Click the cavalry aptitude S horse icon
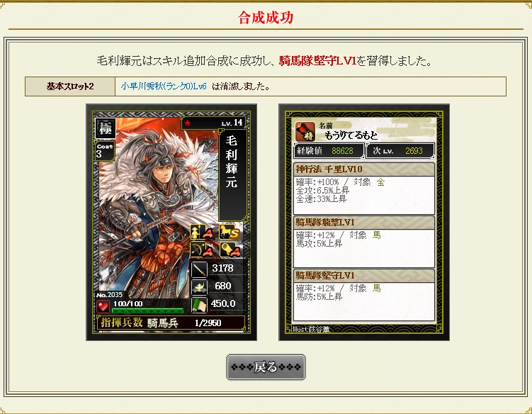This screenshot has height=414, width=532. tap(230, 232)
